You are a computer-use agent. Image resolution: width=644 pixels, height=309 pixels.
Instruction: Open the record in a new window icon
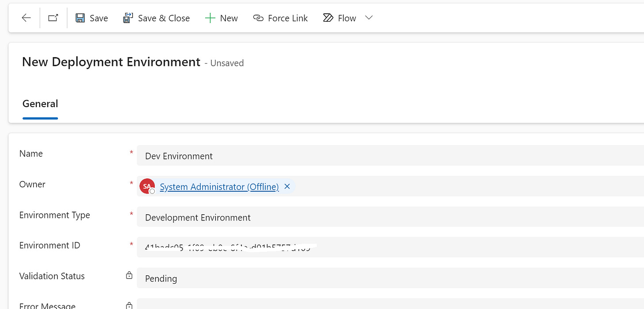pyautogui.click(x=53, y=17)
